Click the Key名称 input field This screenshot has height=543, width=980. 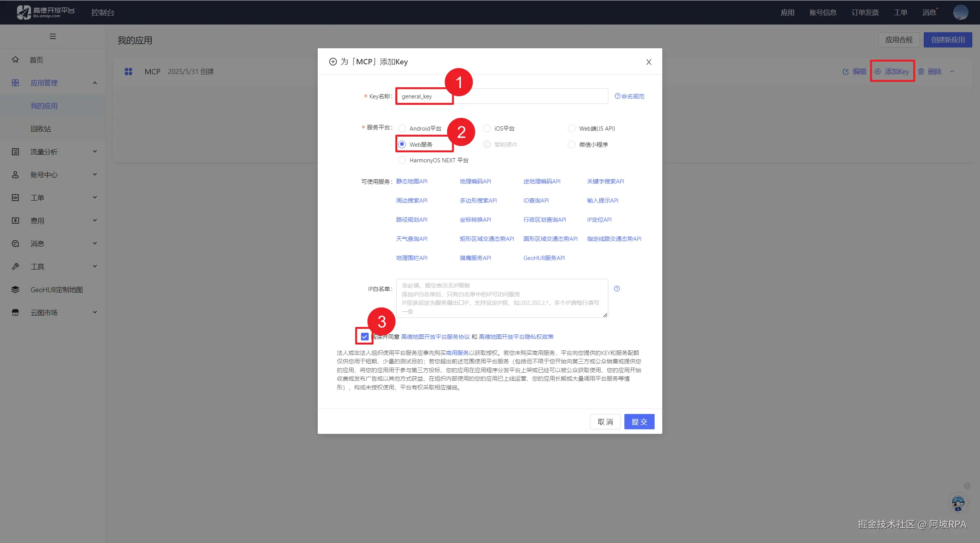(x=501, y=96)
